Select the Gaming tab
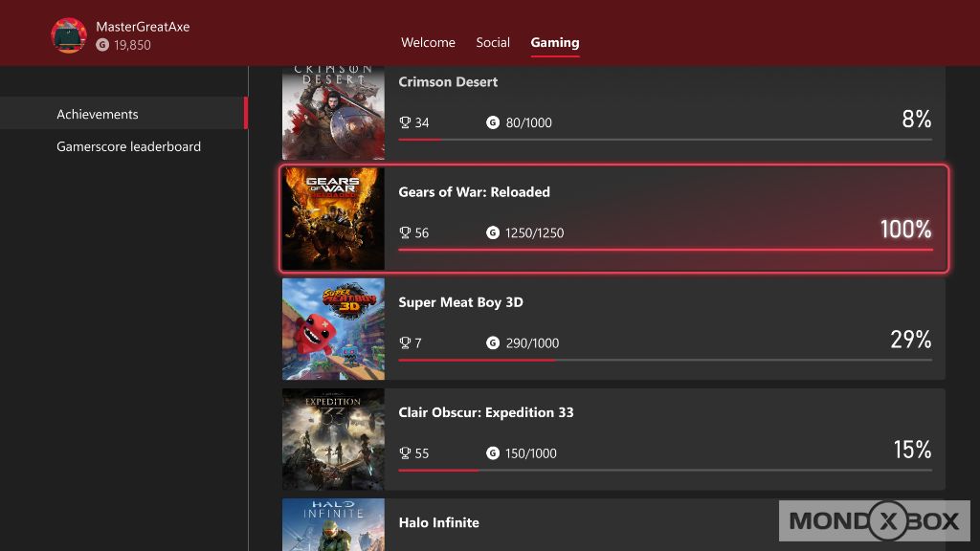This screenshot has height=551, width=980. pyautogui.click(x=555, y=42)
